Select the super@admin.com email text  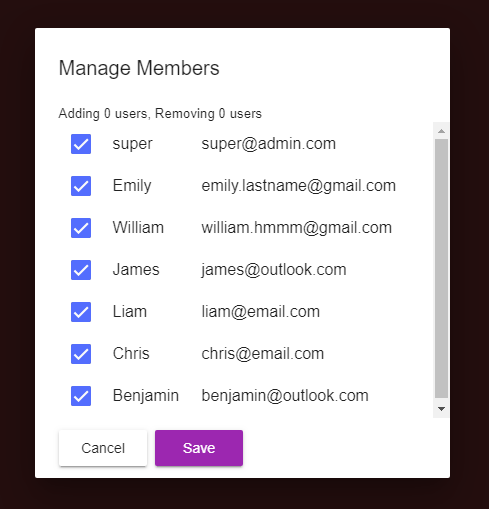tap(268, 144)
